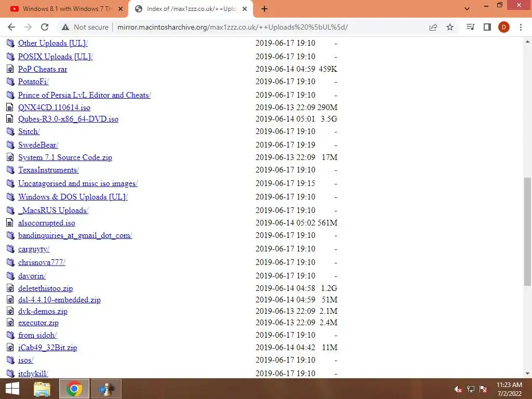Open Prince of Persia LvL Editor folder
This screenshot has width=532, height=399.
(x=85, y=95)
